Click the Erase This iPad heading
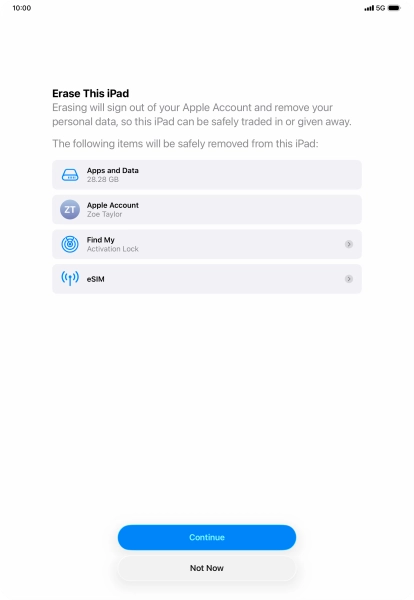This screenshot has height=600, width=414. tap(91, 93)
